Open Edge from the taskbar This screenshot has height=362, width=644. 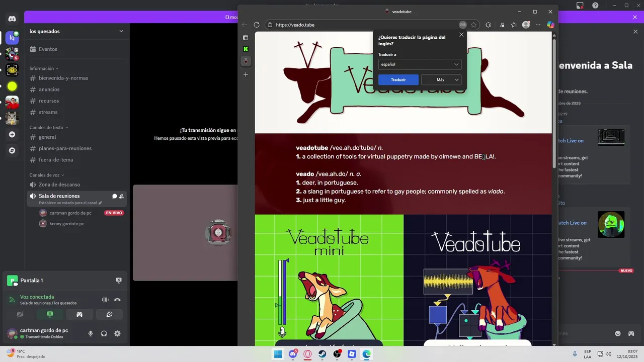(367, 354)
